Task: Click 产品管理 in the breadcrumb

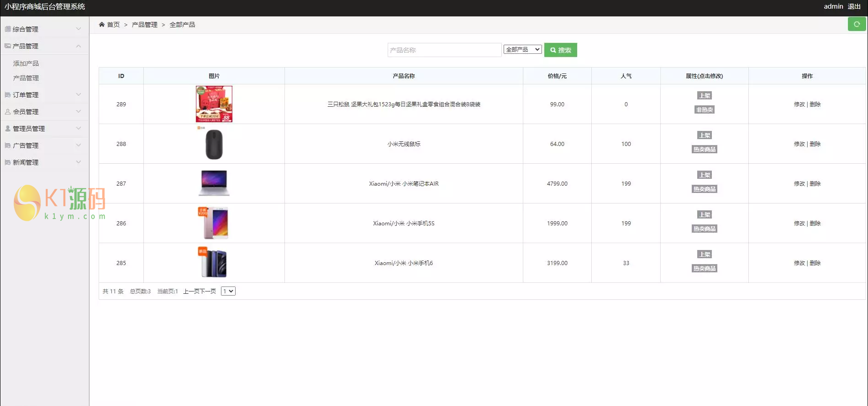Action: tap(145, 25)
